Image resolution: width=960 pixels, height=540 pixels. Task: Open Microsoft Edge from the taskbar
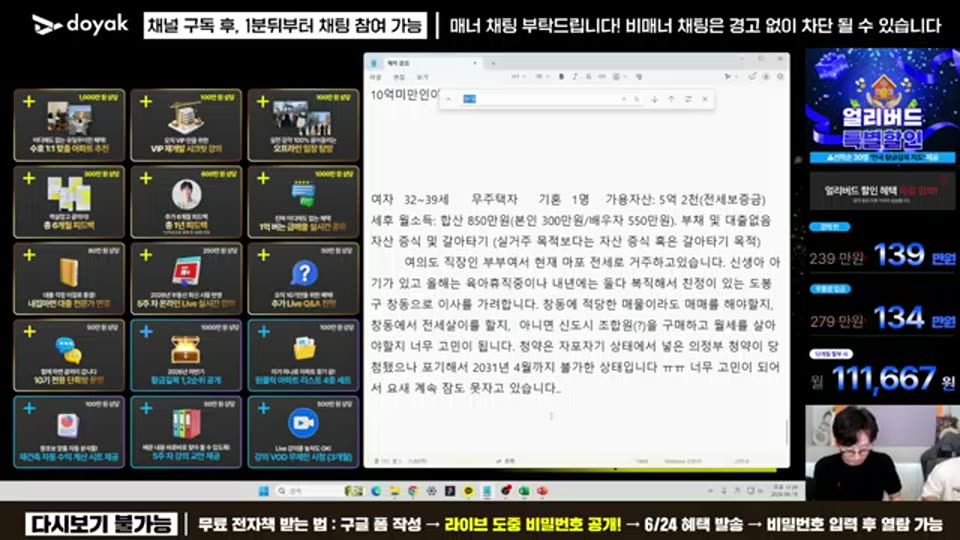[376, 491]
